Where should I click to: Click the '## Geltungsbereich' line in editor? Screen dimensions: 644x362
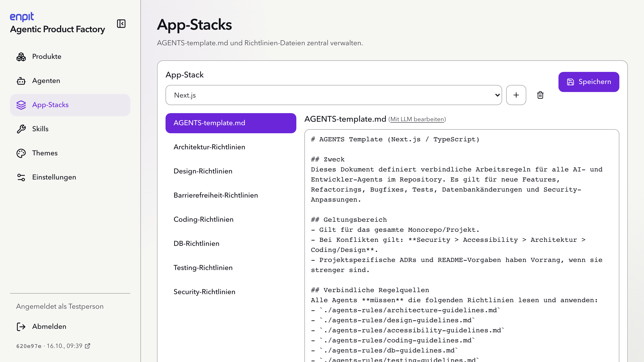(349, 220)
